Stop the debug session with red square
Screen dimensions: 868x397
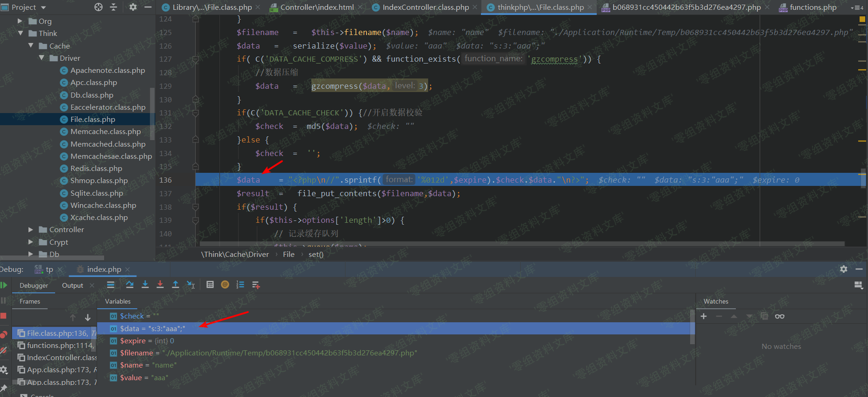tap(4, 316)
